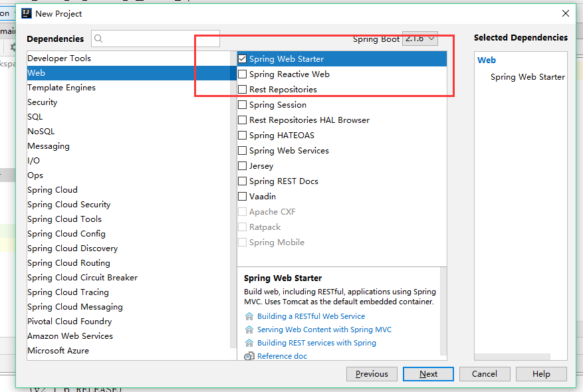Click the Previous button
Viewport: 583px width, 392px height.
click(x=372, y=374)
